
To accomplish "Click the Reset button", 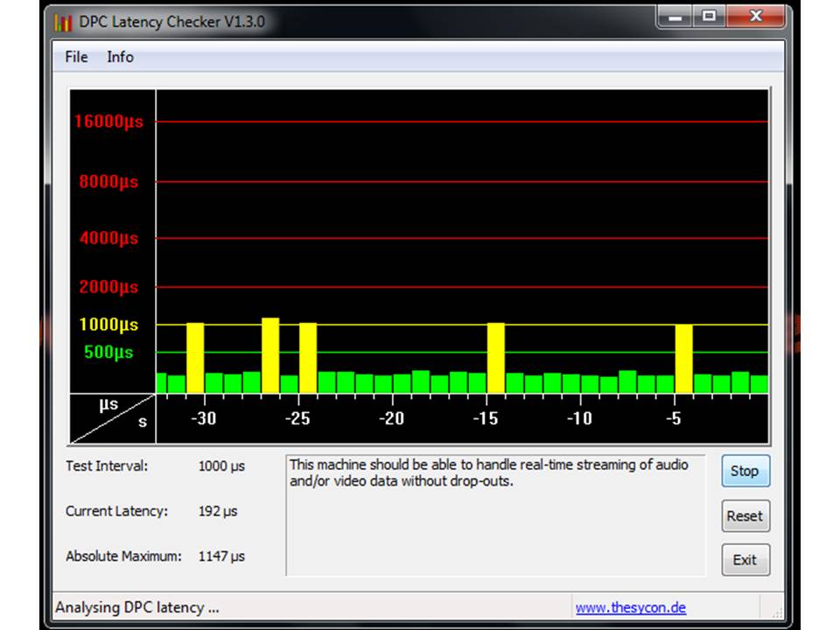I will [x=745, y=516].
